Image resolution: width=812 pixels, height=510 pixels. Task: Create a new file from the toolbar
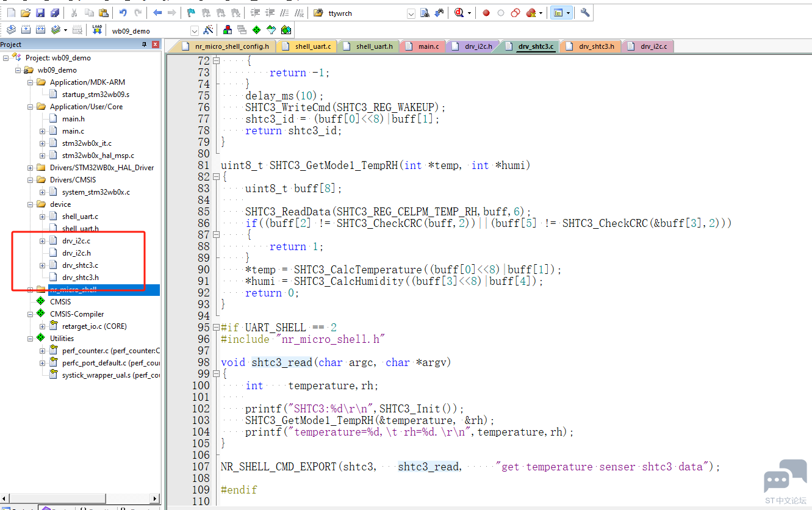11,13
